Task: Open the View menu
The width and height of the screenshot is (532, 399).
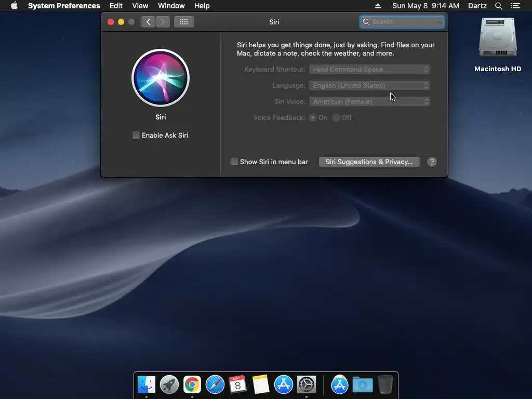Action: click(x=140, y=6)
